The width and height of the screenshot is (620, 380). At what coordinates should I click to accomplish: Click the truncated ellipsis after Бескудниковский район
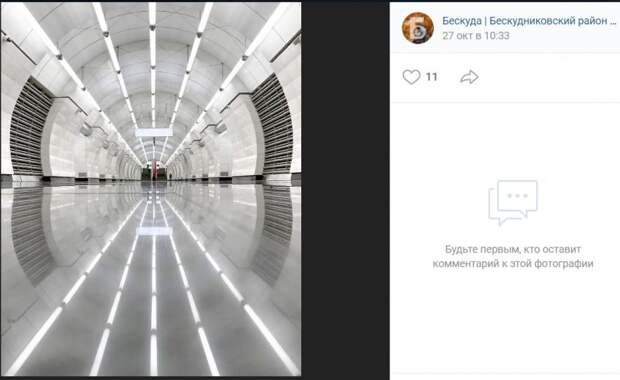(x=612, y=21)
